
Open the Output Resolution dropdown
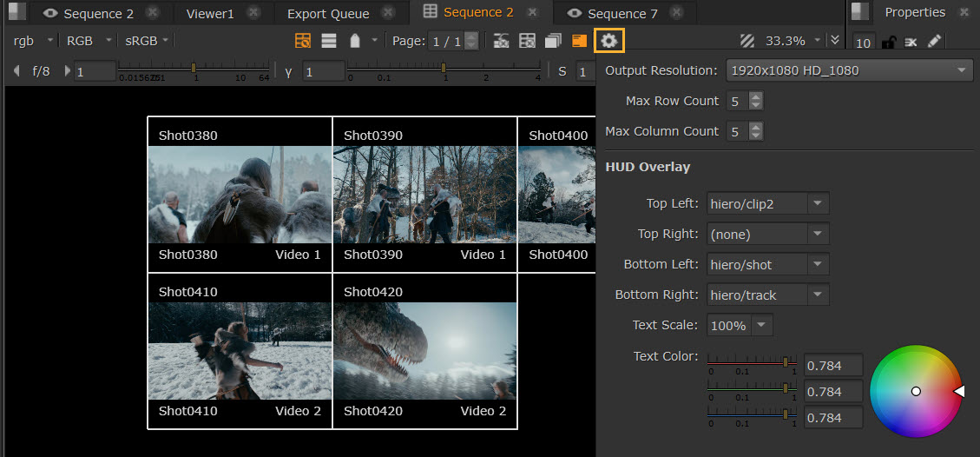850,70
